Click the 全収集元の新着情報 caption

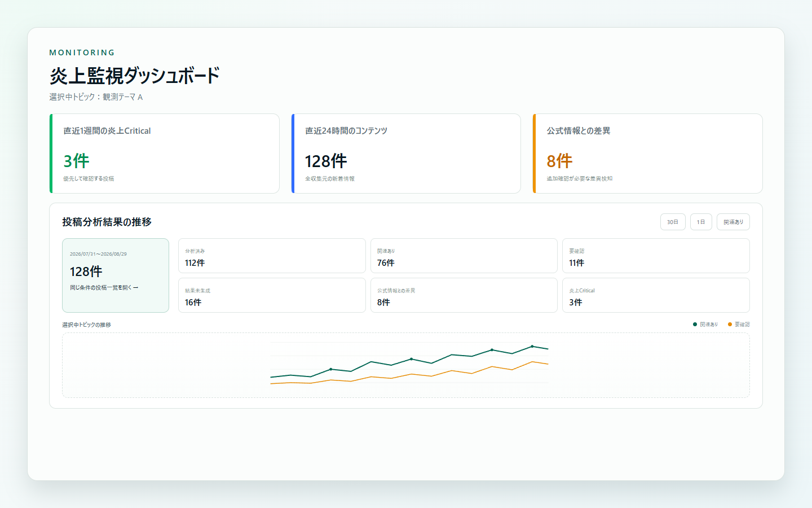pos(330,179)
